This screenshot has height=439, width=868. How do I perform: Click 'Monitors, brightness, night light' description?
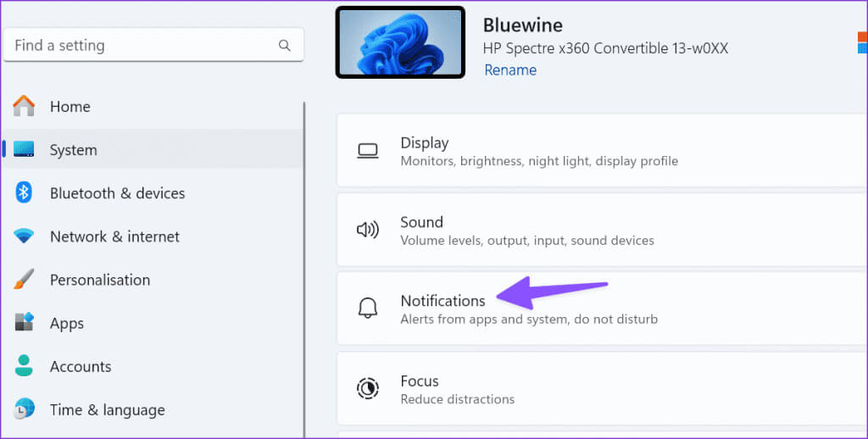click(x=539, y=161)
